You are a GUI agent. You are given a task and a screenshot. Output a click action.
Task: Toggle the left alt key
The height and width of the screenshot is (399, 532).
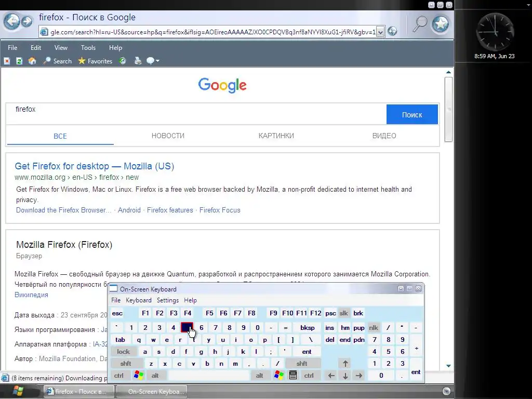point(155,376)
